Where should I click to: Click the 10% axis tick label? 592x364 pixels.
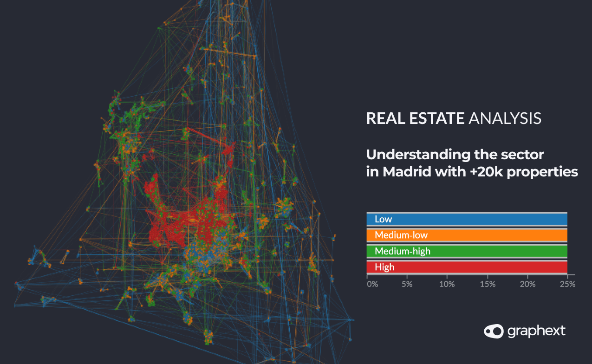[447, 284]
